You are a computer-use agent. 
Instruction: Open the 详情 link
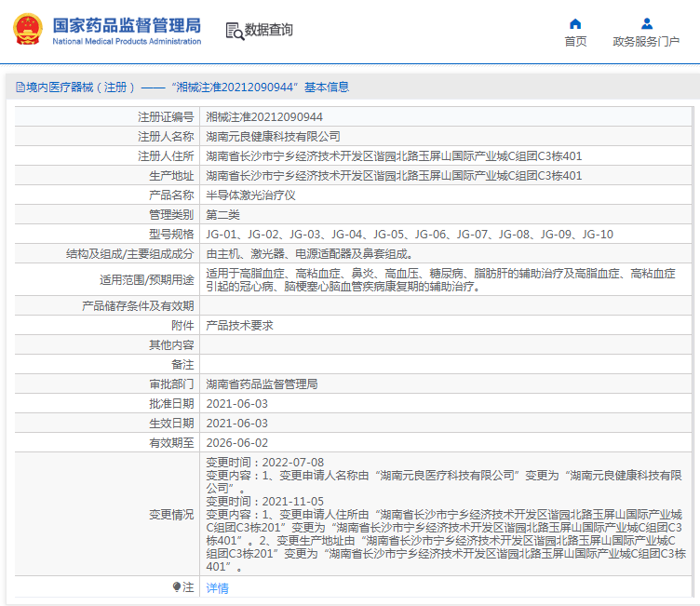click(218, 588)
